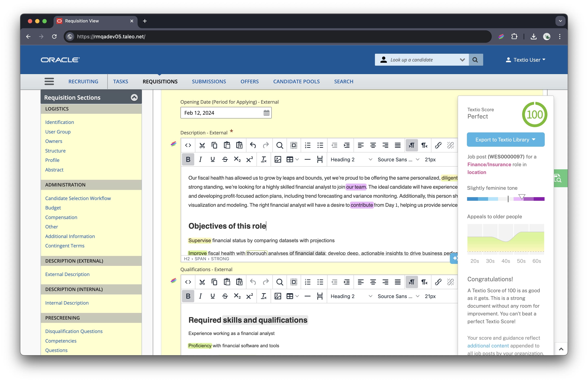Click the tone meter slider bar

click(505, 199)
